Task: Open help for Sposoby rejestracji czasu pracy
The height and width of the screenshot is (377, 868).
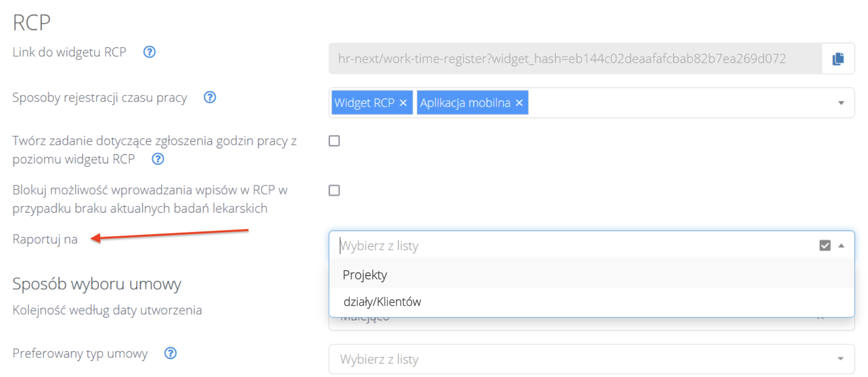Action: [210, 97]
